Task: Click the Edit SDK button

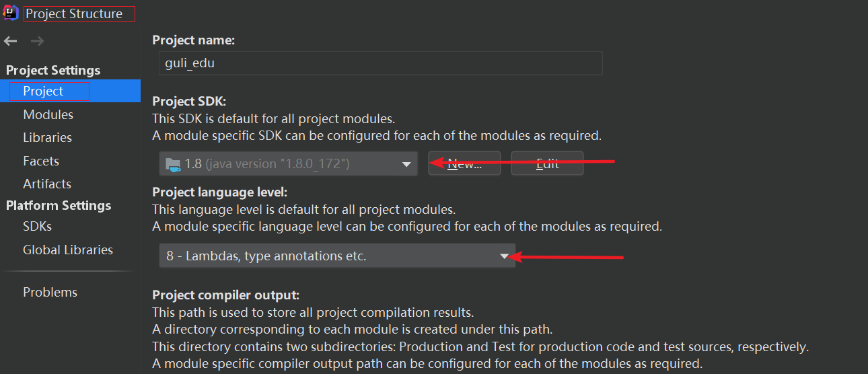Action: coord(547,164)
